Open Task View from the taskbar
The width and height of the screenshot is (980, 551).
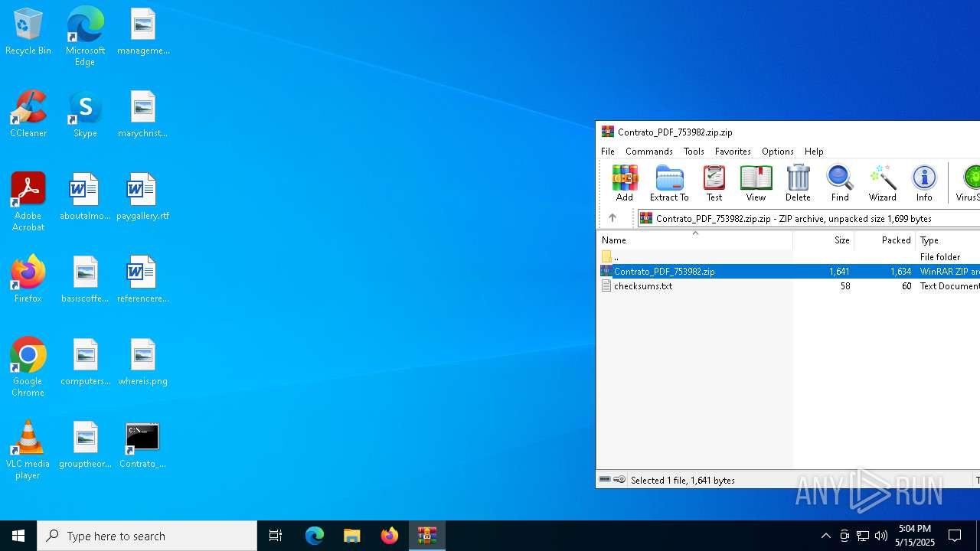point(276,536)
